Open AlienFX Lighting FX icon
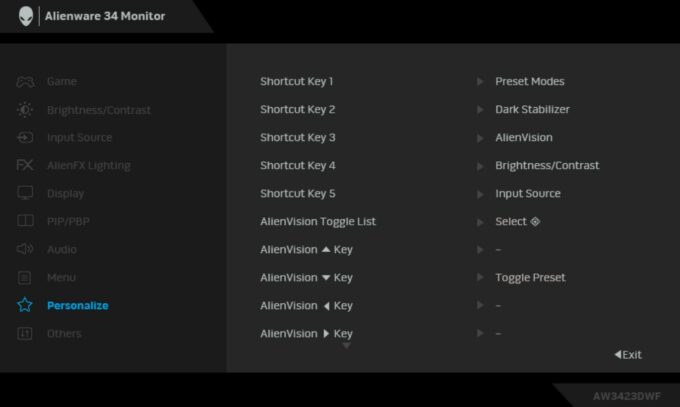 (x=26, y=166)
